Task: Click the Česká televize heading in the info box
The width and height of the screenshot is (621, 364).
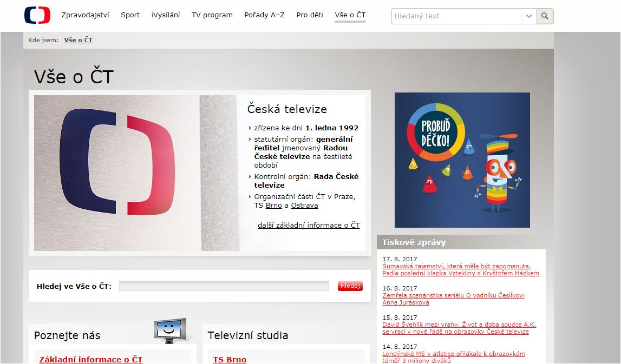Action: [287, 109]
